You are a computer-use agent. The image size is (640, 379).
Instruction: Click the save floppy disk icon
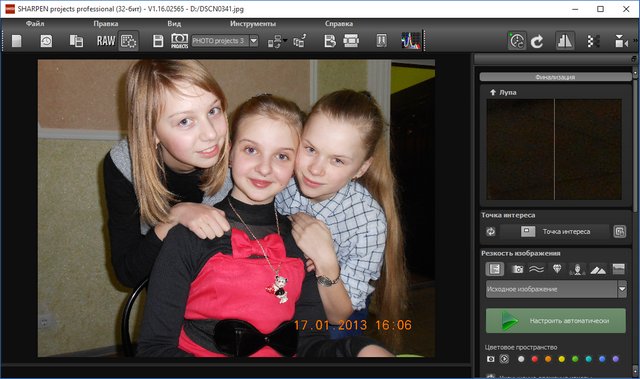point(158,41)
